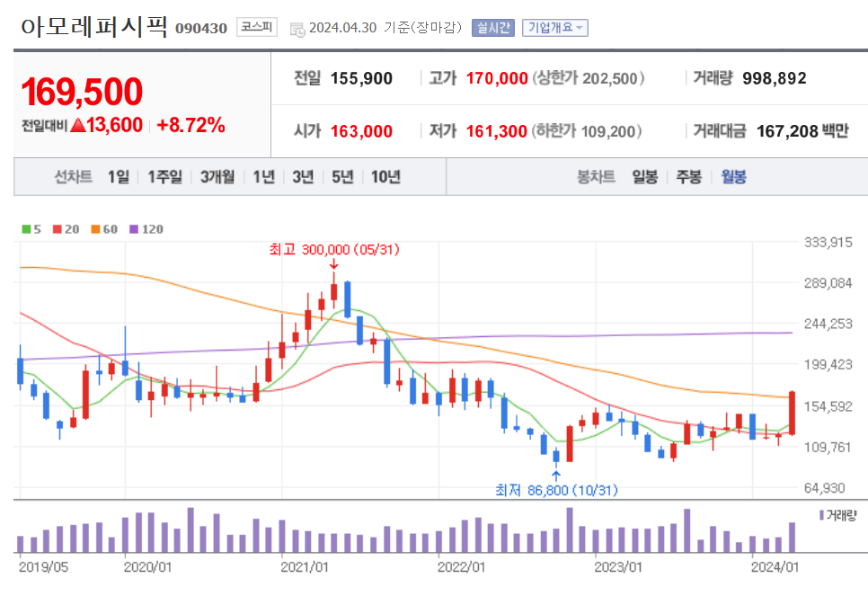This screenshot has width=868, height=596.
Task: Click the 2024/01 date axis label
Action: (775, 567)
